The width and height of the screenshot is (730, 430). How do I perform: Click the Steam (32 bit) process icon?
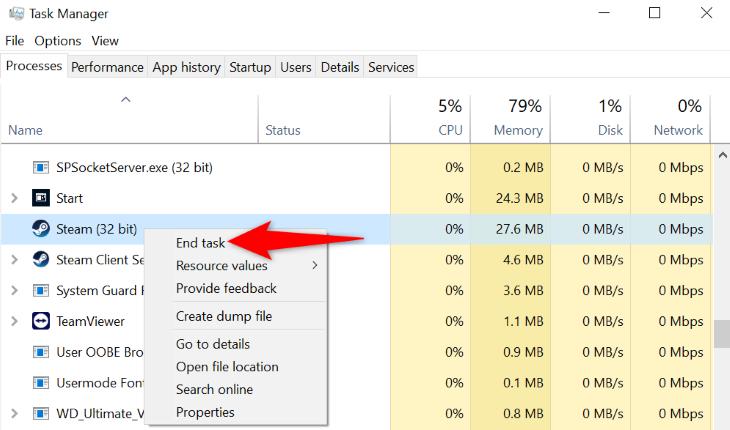point(41,229)
